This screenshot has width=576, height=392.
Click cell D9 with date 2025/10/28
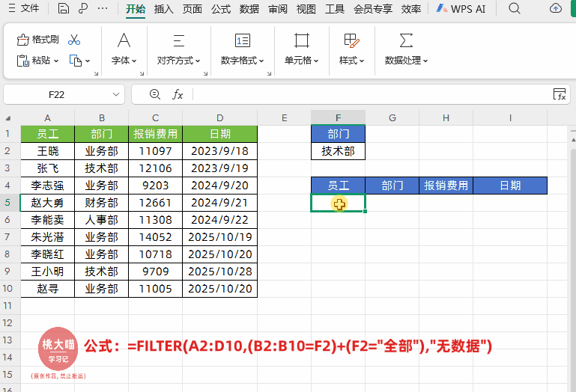(219, 272)
